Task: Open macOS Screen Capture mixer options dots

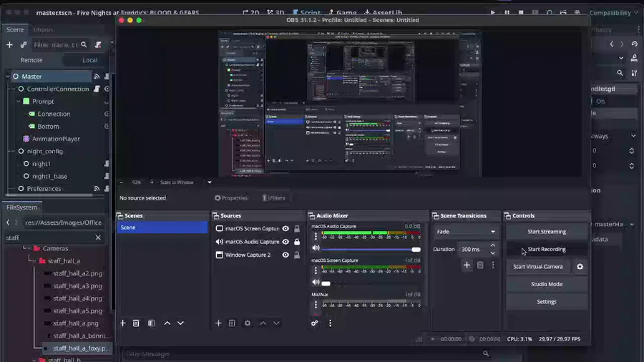Action: 316,270
